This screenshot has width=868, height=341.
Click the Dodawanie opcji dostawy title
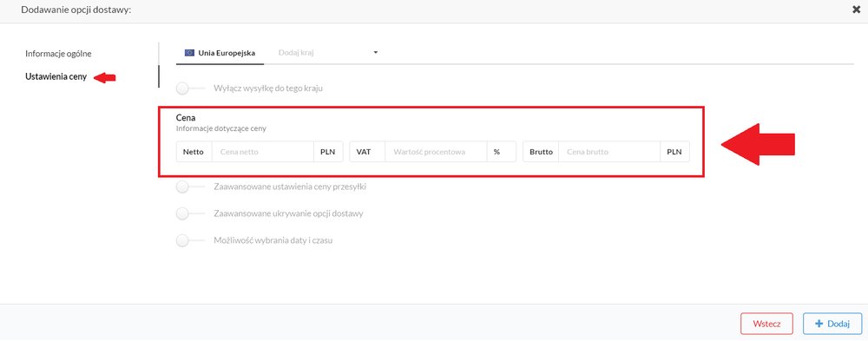click(x=76, y=10)
